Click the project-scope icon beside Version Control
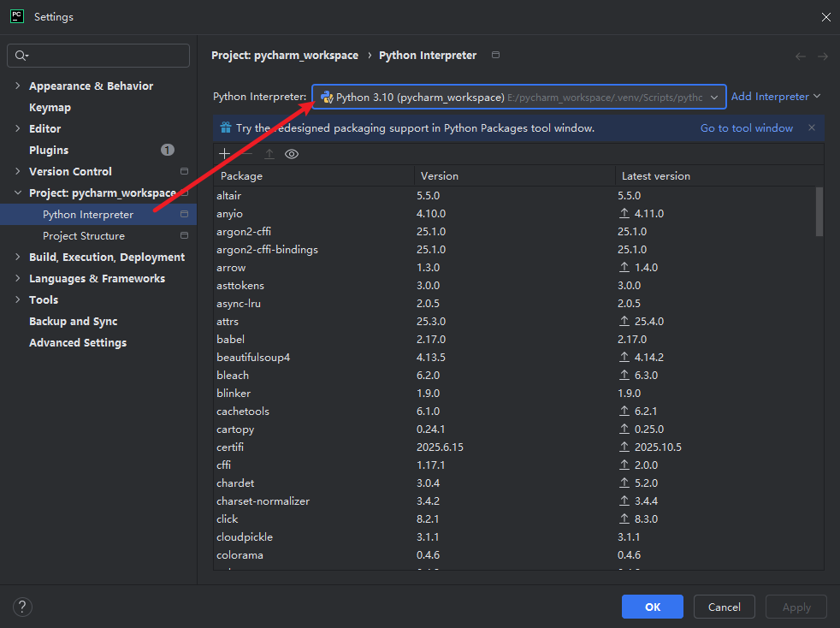 pyautogui.click(x=184, y=171)
